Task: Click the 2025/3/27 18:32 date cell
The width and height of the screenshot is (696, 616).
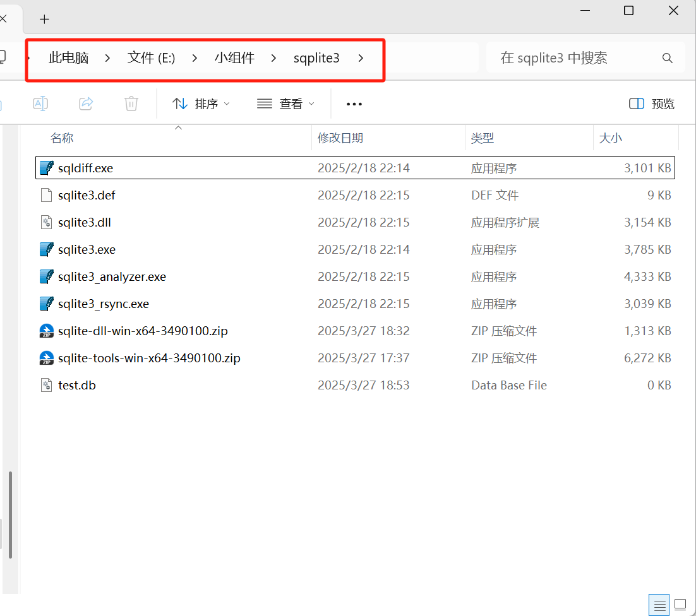Action: (364, 331)
